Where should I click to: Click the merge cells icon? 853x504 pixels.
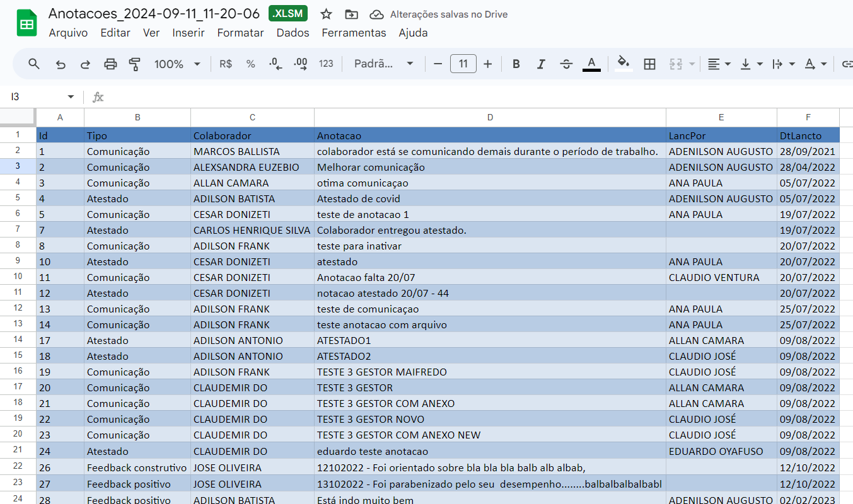coord(676,64)
